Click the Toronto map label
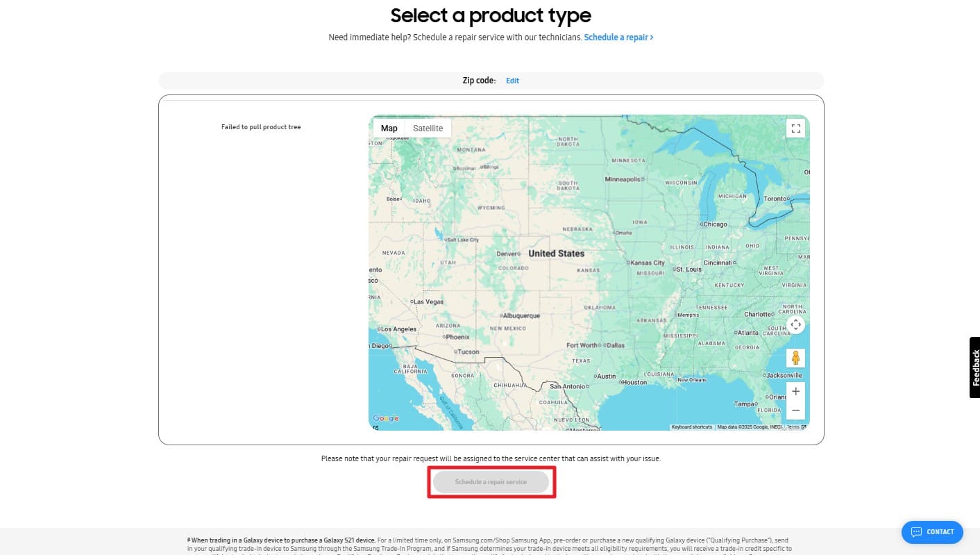 (x=777, y=199)
